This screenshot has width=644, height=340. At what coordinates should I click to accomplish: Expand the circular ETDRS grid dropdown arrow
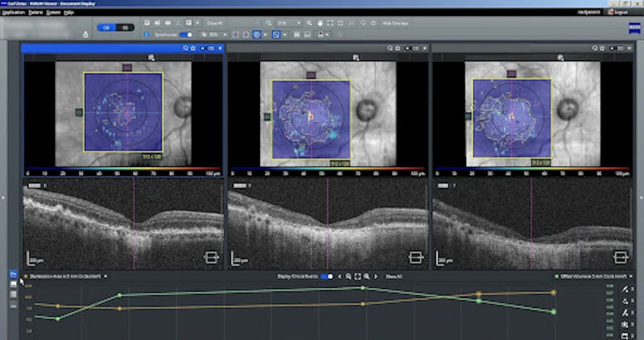[265, 35]
